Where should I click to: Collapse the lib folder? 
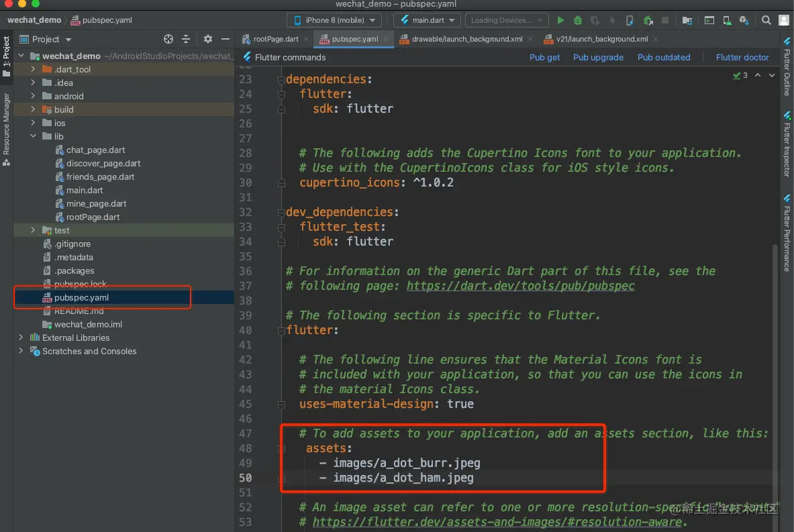tap(33, 136)
